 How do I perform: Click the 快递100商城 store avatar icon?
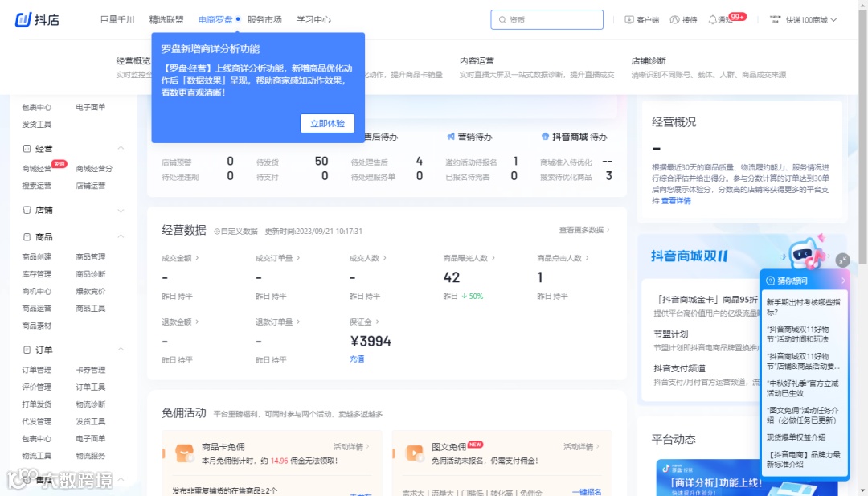(x=775, y=20)
